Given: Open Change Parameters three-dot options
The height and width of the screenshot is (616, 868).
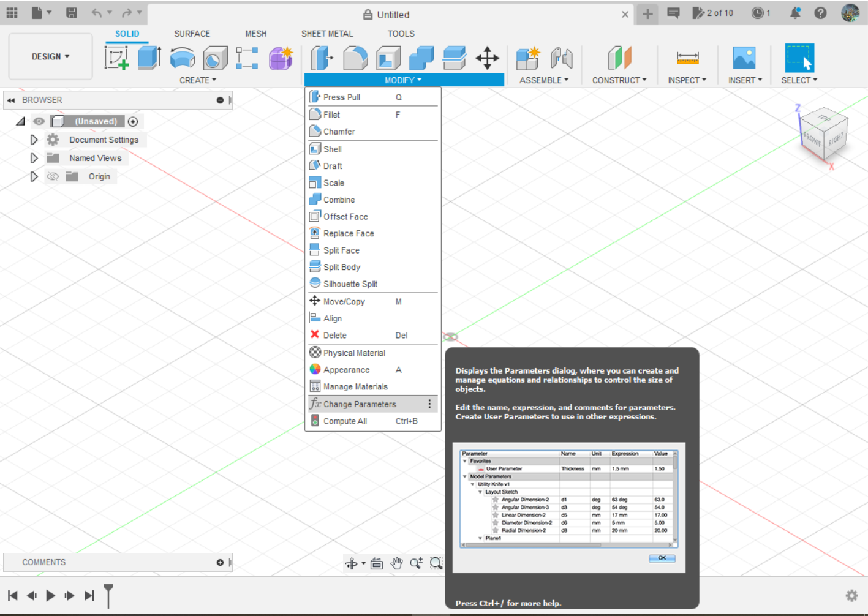Looking at the screenshot, I should point(429,404).
